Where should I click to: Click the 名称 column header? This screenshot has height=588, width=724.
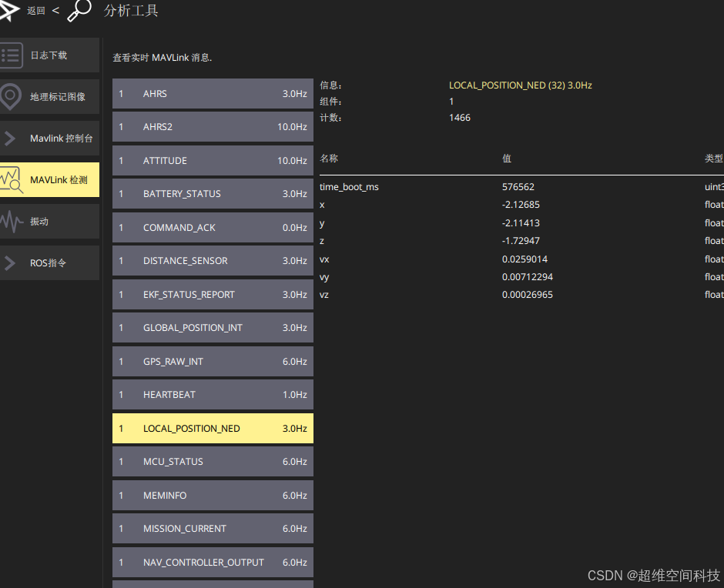coord(329,159)
